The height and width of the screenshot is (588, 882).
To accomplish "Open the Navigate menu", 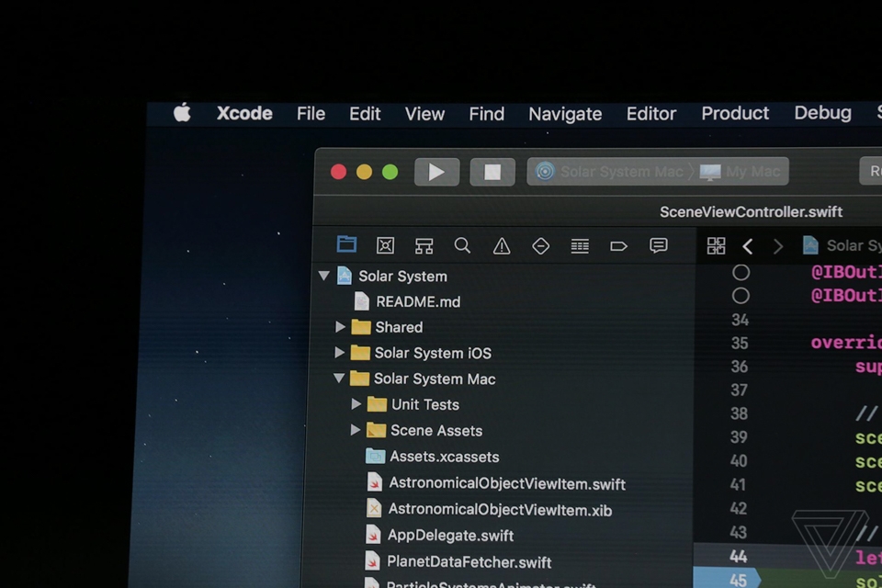I will [564, 114].
